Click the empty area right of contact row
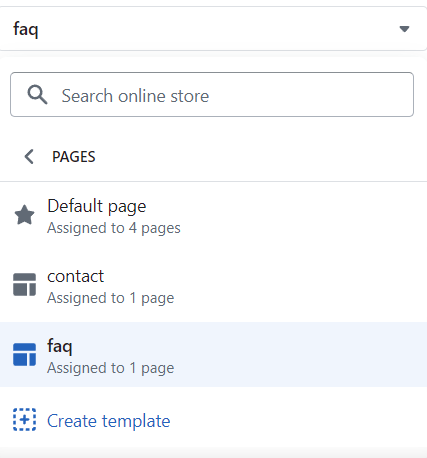Screen dimensions: 427x458 pyautogui.click(x=300, y=286)
